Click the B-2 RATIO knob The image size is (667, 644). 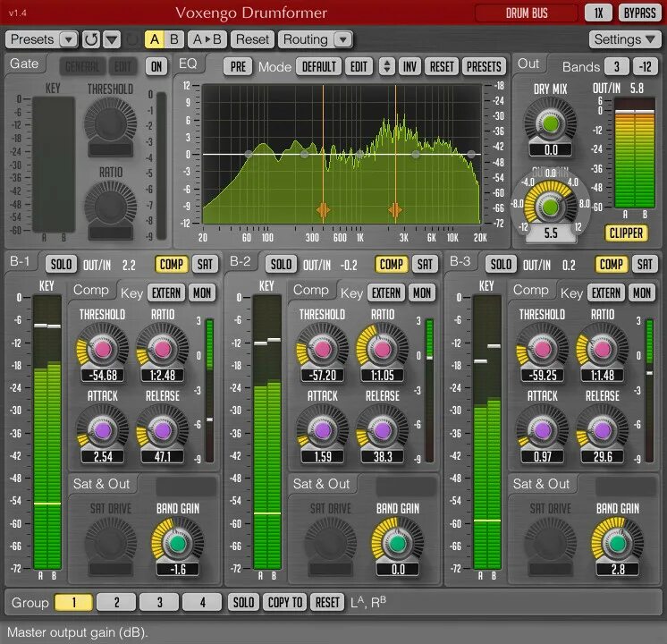383,350
